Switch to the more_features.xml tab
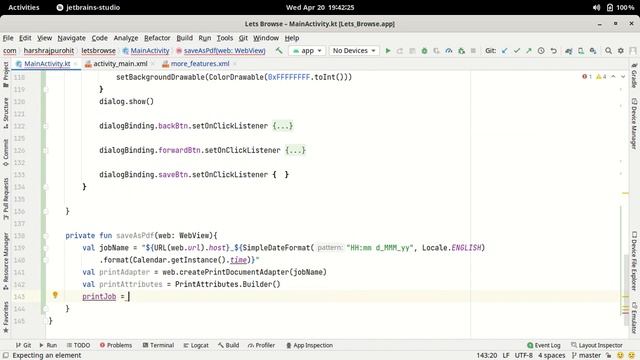 (200, 64)
